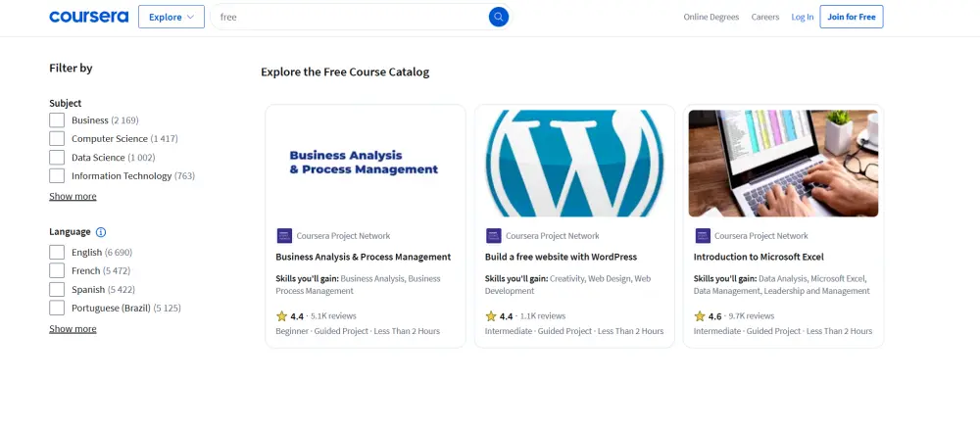This screenshot has height=431, width=980.
Task: Click the WordPress logo course thumbnail
Action: pos(574,163)
